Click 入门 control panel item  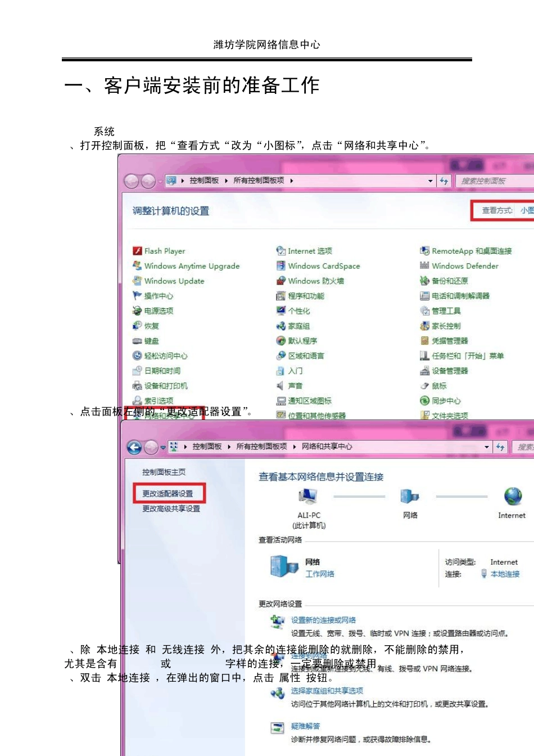[x=295, y=371]
